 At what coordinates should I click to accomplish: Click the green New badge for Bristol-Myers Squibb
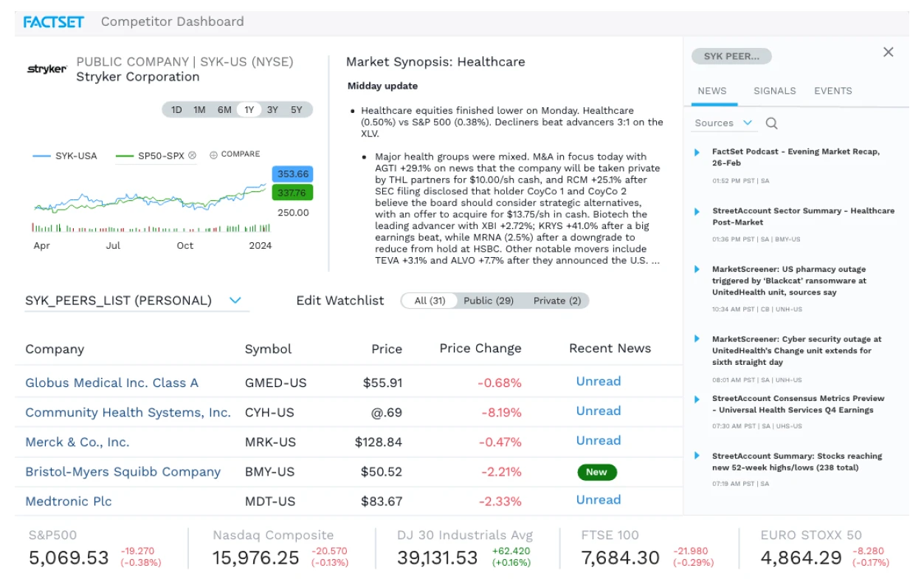[x=596, y=472]
